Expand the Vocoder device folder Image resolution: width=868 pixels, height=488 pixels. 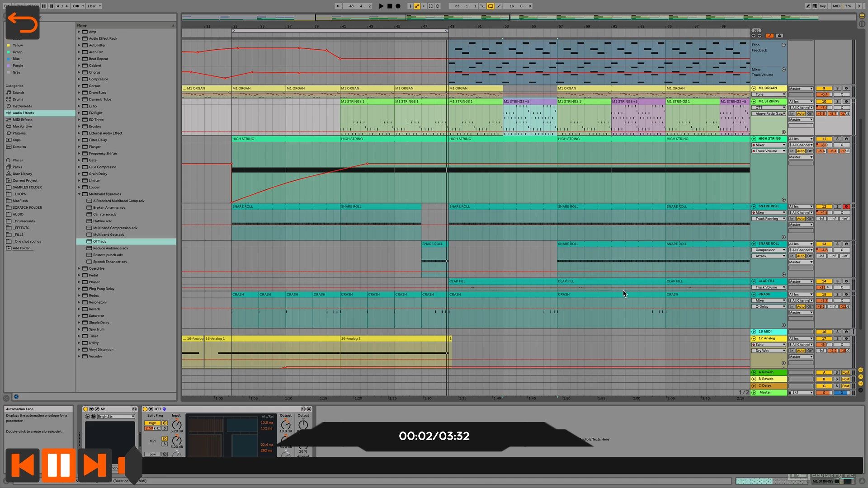pyautogui.click(x=79, y=357)
